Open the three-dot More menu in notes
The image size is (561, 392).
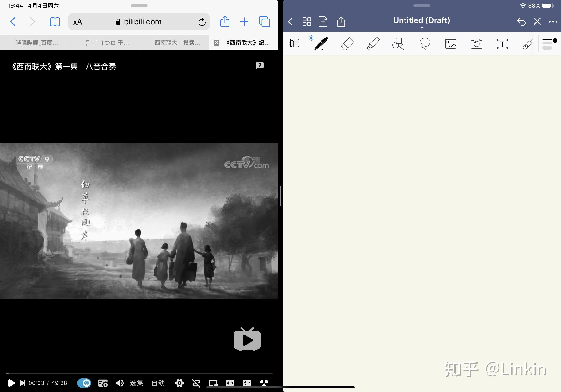pos(553,22)
